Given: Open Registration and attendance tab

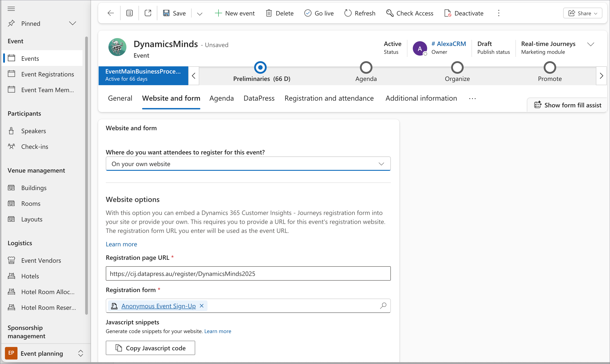Looking at the screenshot, I should coord(329,98).
